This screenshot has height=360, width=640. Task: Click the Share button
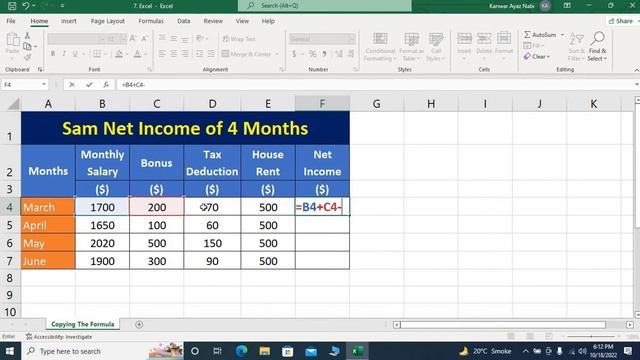click(x=621, y=21)
